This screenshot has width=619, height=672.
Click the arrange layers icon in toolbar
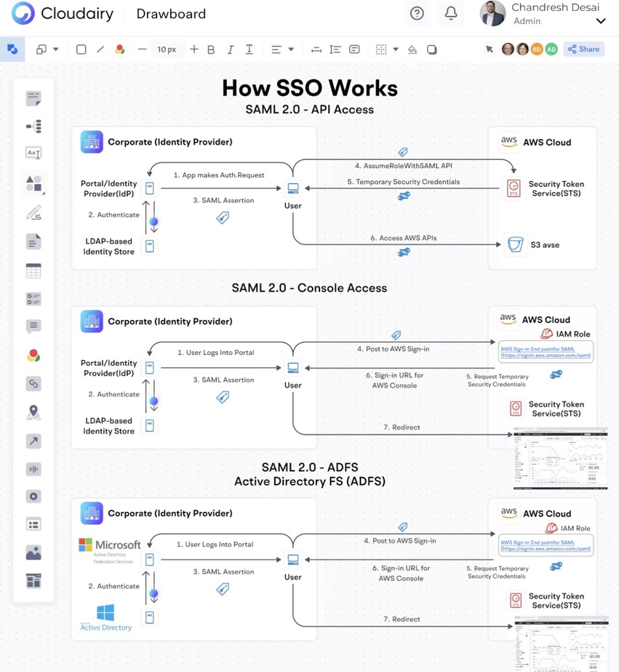tap(41, 49)
